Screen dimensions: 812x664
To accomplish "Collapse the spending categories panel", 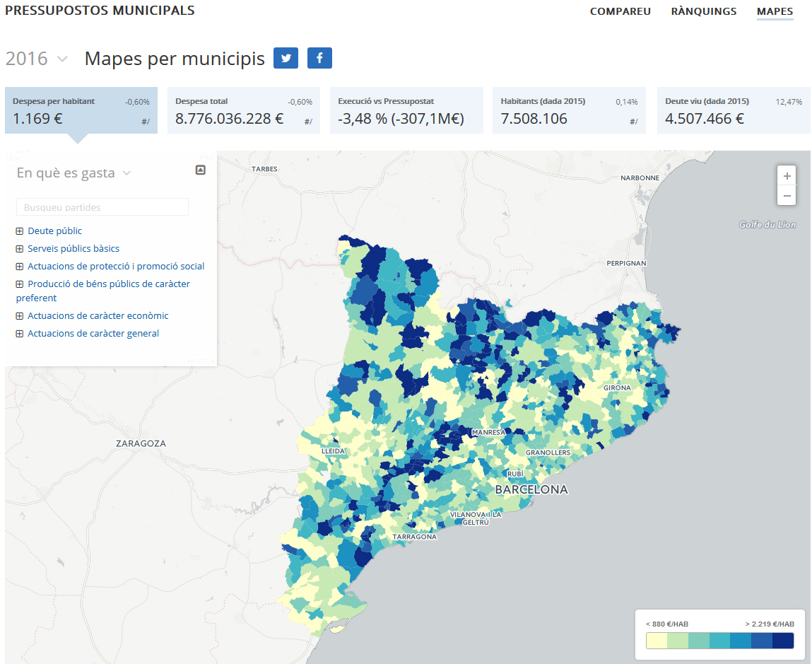I will coord(200,170).
